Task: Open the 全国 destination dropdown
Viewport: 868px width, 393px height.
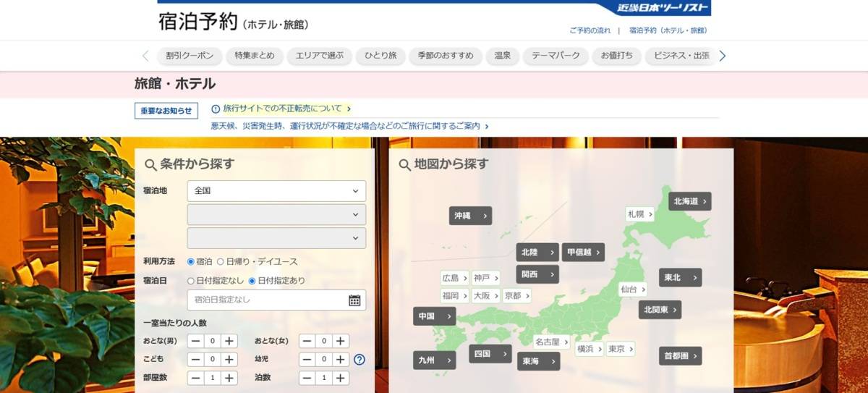Action: tap(276, 191)
